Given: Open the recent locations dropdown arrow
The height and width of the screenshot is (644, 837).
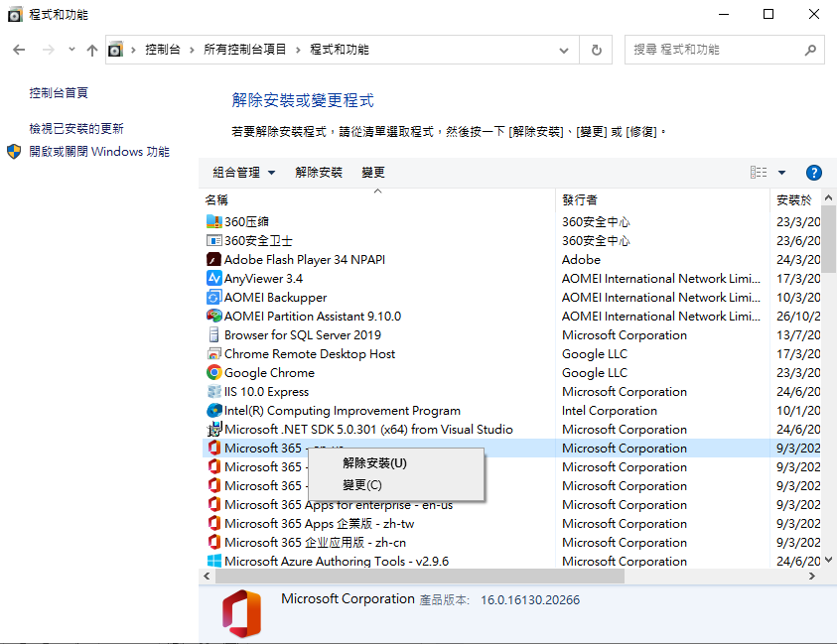Looking at the screenshot, I should (x=71, y=50).
